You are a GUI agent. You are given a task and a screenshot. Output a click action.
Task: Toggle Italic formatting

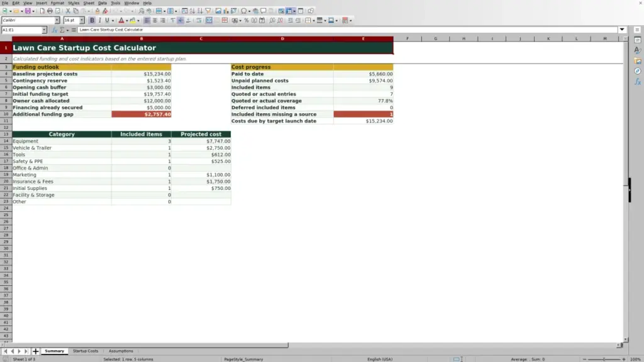[x=99, y=20]
